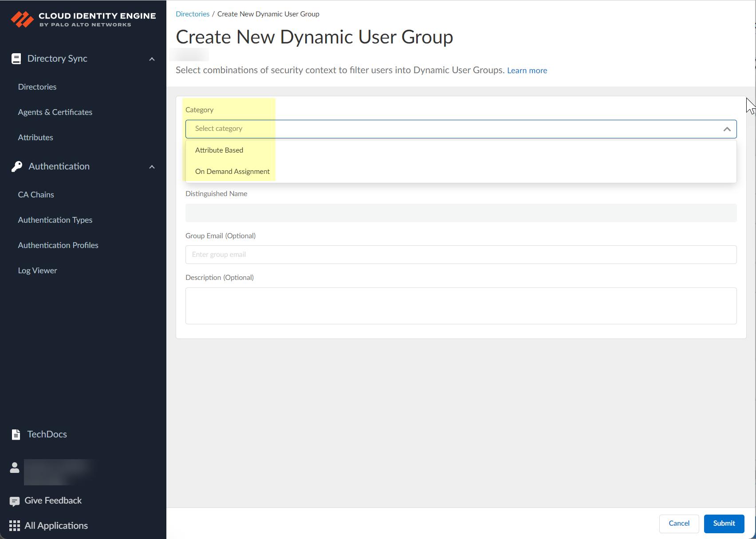The width and height of the screenshot is (756, 539).
Task: Open Agents & Certificates page
Action: 55,112
